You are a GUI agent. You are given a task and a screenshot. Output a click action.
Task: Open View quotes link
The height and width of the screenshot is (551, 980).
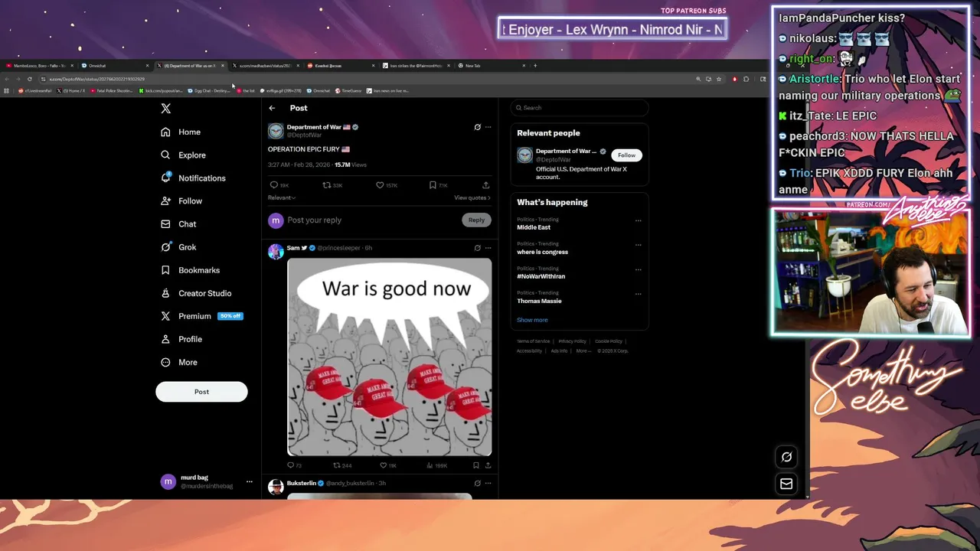(472, 197)
